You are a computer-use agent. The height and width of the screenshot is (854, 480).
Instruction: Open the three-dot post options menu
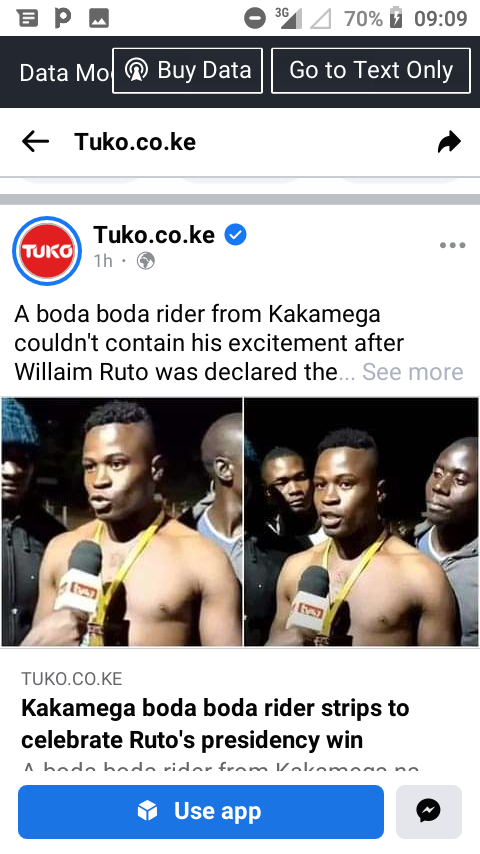pyautogui.click(x=453, y=245)
